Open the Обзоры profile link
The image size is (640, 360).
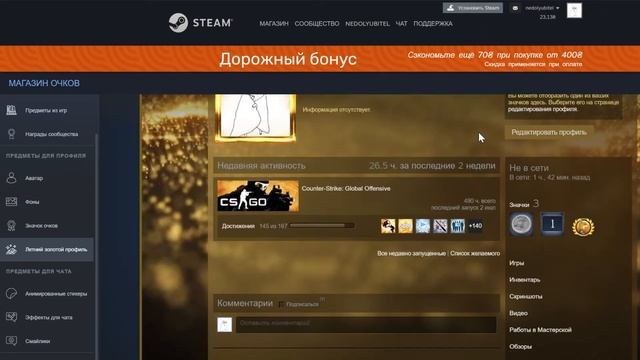tap(520, 347)
